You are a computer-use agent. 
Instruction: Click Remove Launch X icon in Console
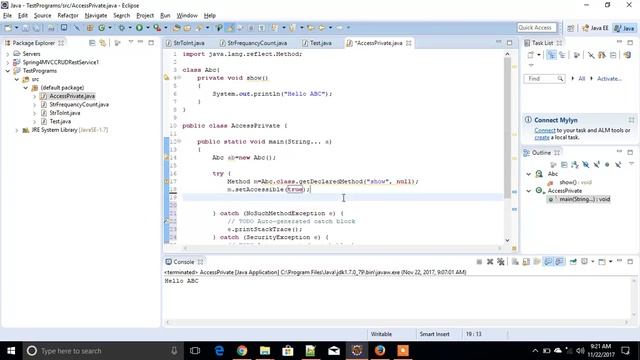(490, 262)
